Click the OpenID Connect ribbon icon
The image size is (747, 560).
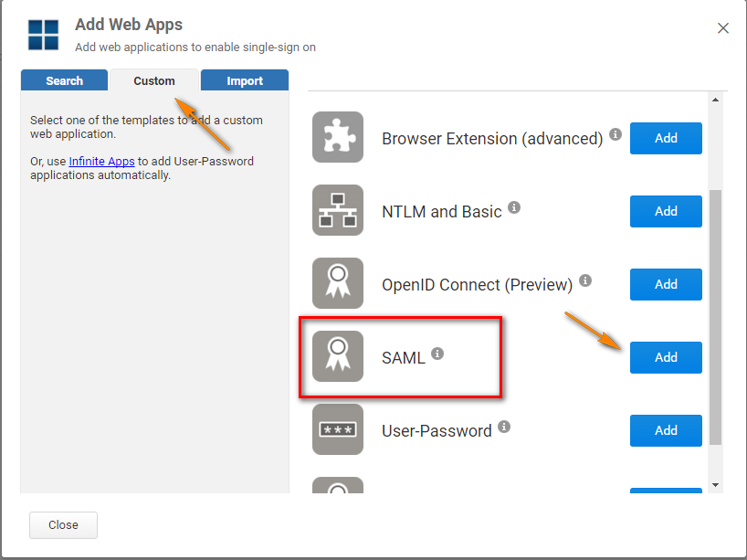(338, 283)
